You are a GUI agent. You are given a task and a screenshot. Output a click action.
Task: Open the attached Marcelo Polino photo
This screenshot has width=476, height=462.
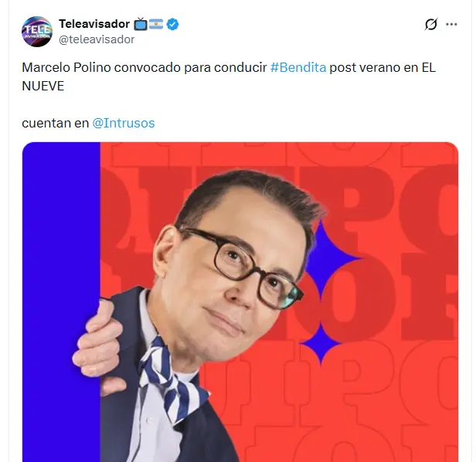coord(240,302)
